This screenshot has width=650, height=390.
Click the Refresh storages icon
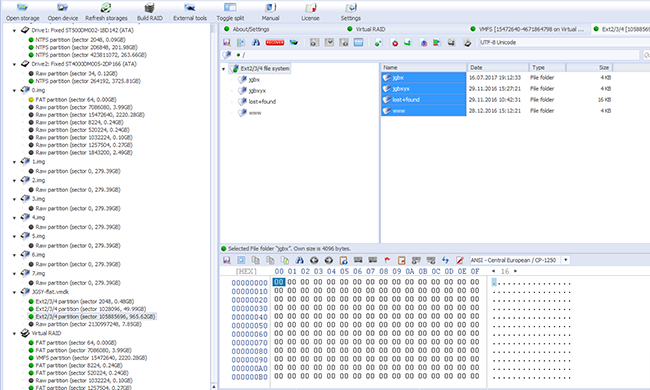[106, 12]
